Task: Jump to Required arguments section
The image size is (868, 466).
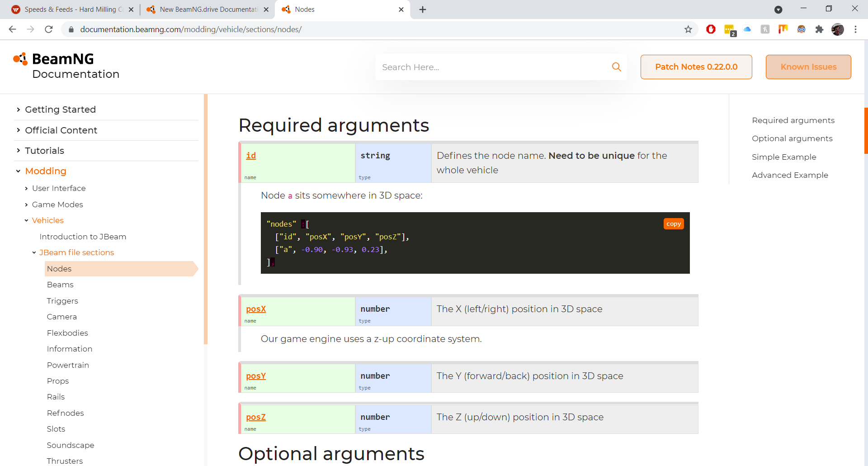Action: [x=793, y=120]
